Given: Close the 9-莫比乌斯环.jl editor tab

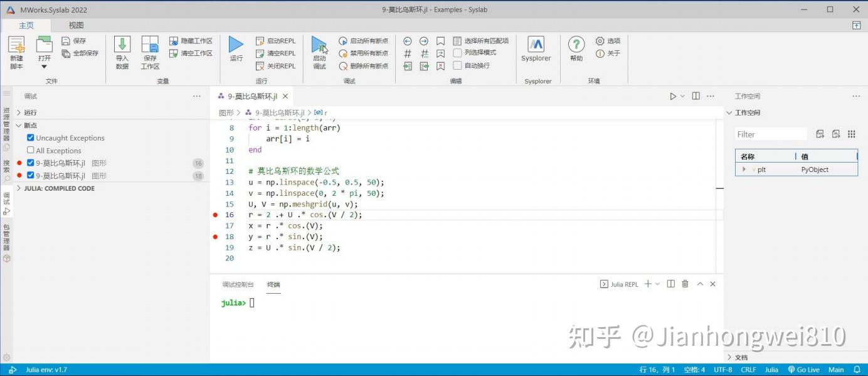Looking at the screenshot, I should (x=285, y=96).
